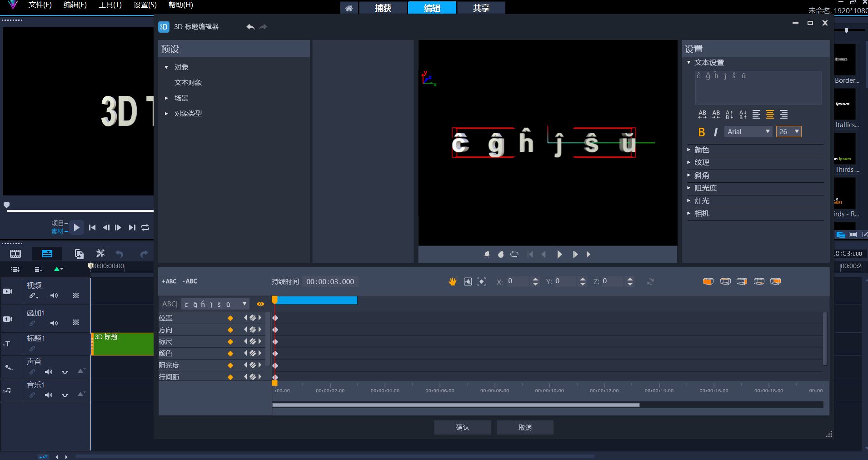Apply center text alignment
Viewport: 868px width, 460px height.
point(770,115)
